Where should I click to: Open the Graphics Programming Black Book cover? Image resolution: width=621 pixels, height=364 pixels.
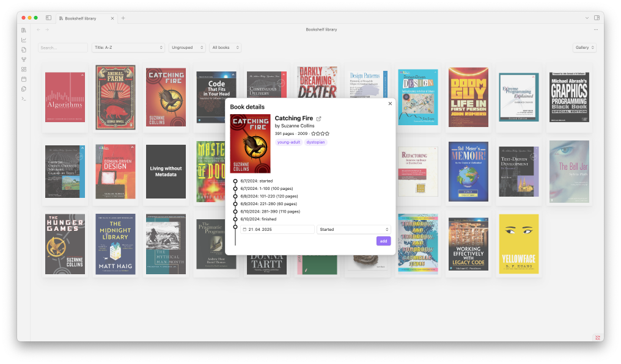[x=569, y=97]
